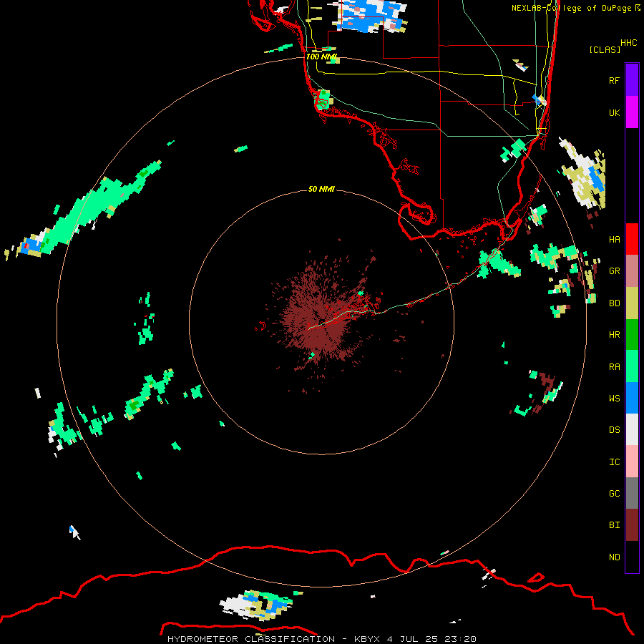
Task: Click the "HR" legend label
Action: [x=614, y=335]
